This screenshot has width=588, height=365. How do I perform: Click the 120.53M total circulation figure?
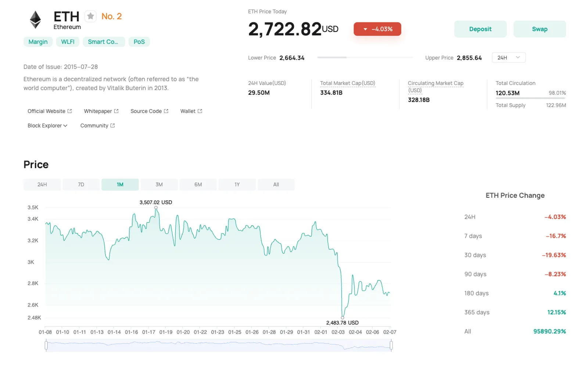pyautogui.click(x=508, y=93)
